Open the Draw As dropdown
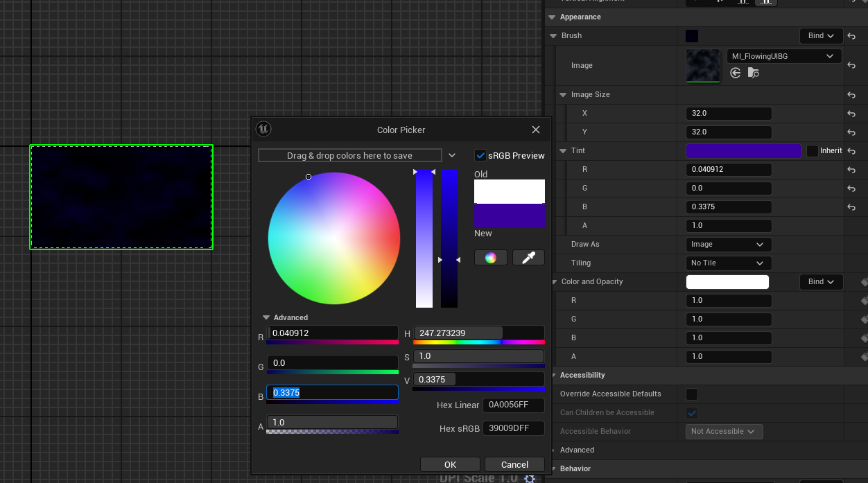This screenshot has height=483, width=868. click(x=727, y=245)
